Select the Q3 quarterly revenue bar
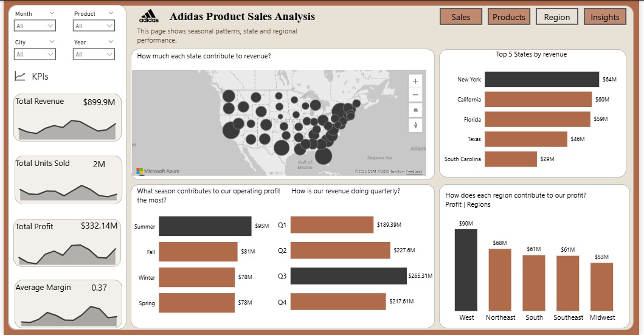 pyautogui.click(x=348, y=276)
